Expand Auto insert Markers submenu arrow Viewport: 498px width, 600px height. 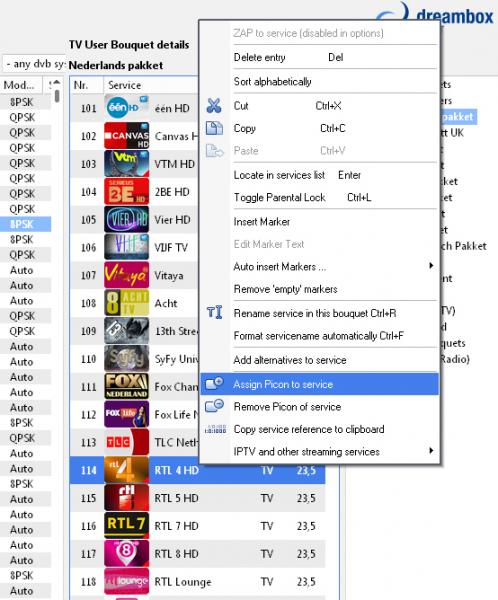point(431,266)
